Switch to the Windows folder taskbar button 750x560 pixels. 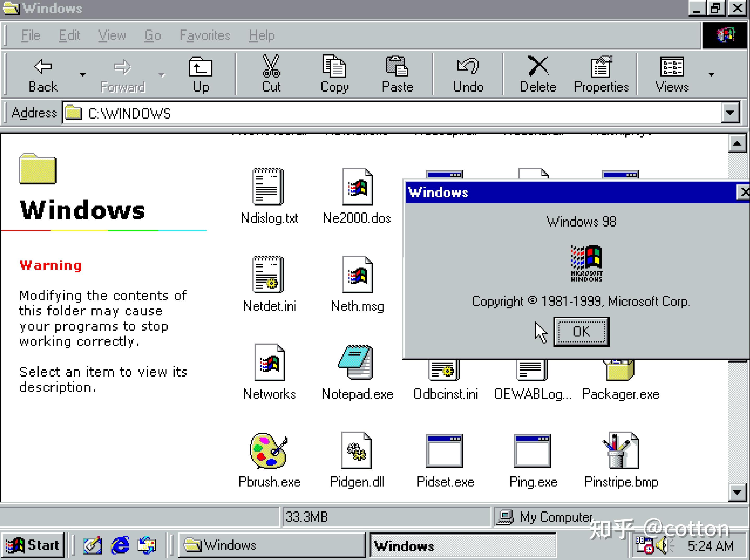(272, 545)
